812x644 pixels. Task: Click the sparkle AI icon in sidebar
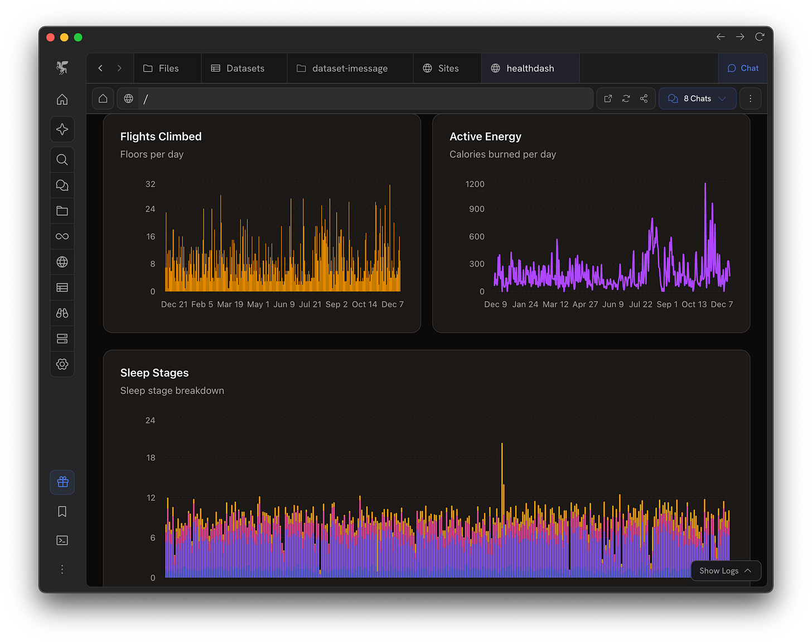62,129
